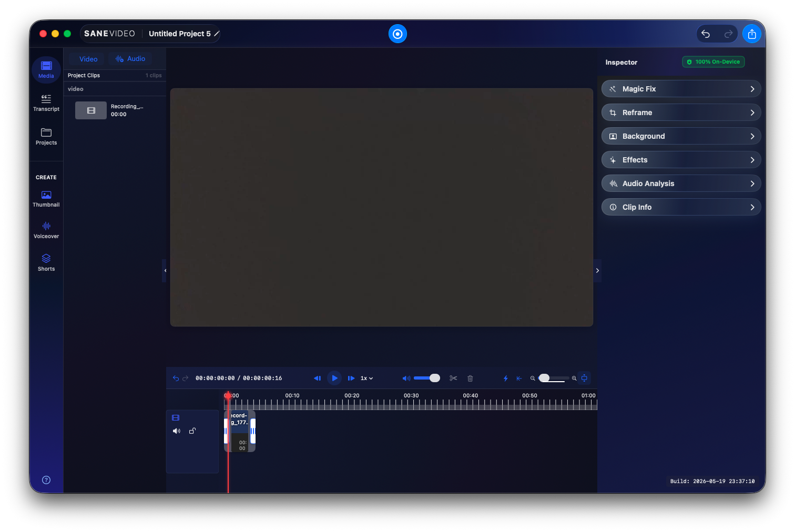Screen dimensions: 795x532
Task: Click the timeline redo arrow
Action: [185, 378]
